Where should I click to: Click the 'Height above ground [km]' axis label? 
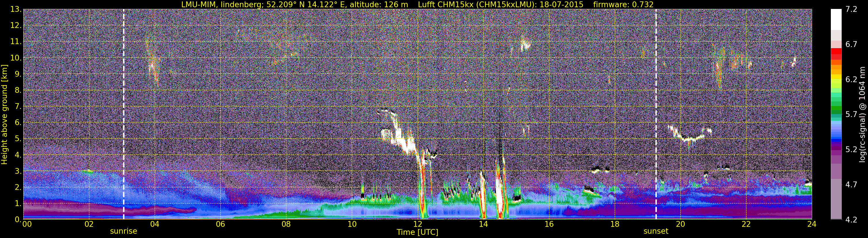click(4, 115)
